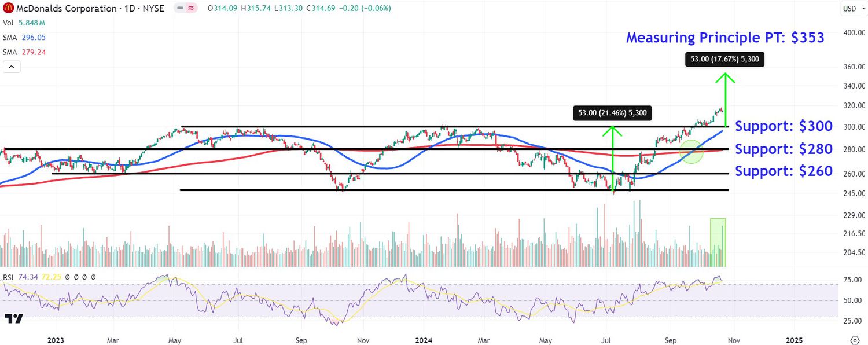This screenshot has height=345, width=868.
Task: Click the 229.00 price axis label
Action: pos(854,216)
